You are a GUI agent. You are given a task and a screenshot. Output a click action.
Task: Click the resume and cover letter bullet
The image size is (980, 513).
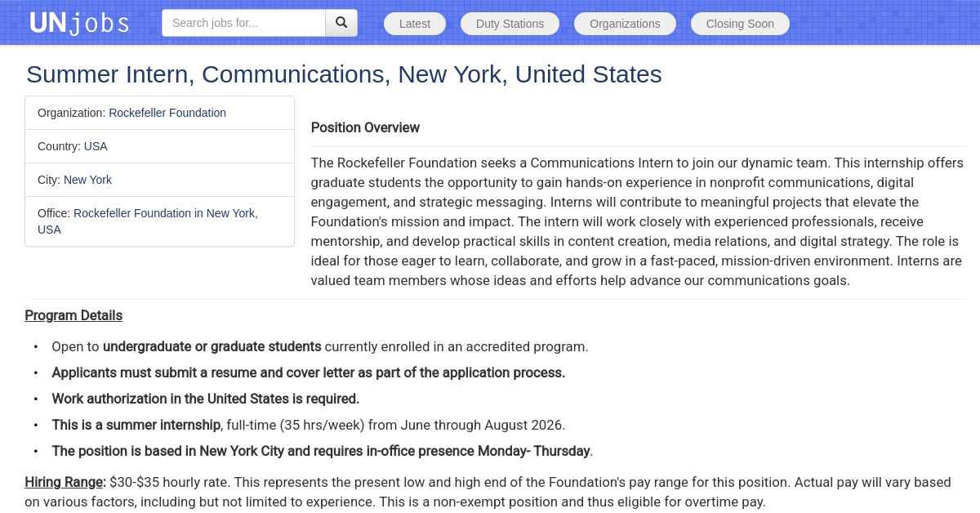tap(308, 372)
